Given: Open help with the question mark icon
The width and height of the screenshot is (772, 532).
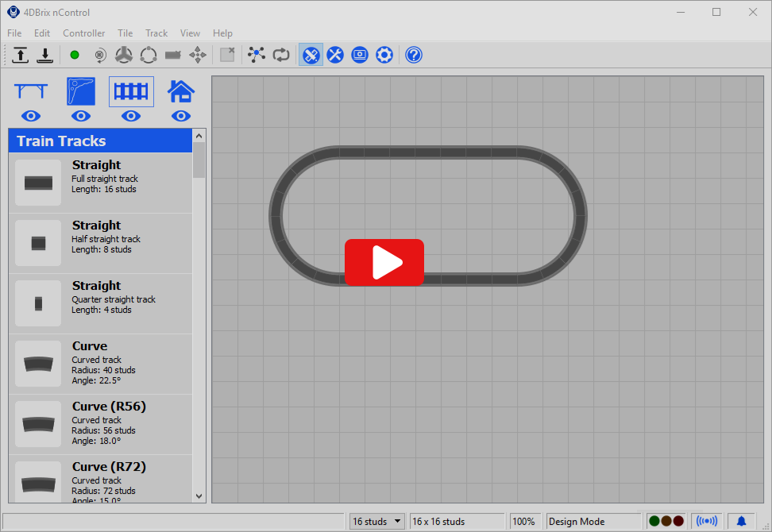Looking at the screenshot, I should coord(414,55).
